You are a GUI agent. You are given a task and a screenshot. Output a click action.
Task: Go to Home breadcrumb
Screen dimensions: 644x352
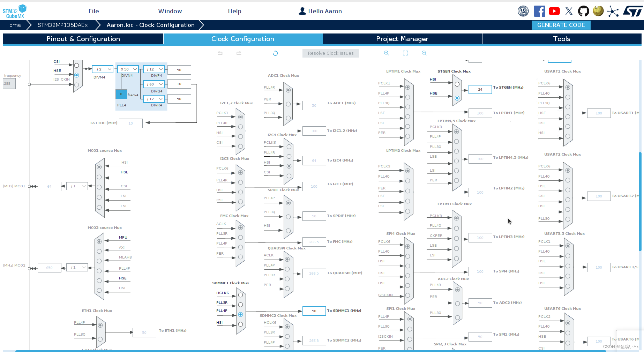point(13,25)
